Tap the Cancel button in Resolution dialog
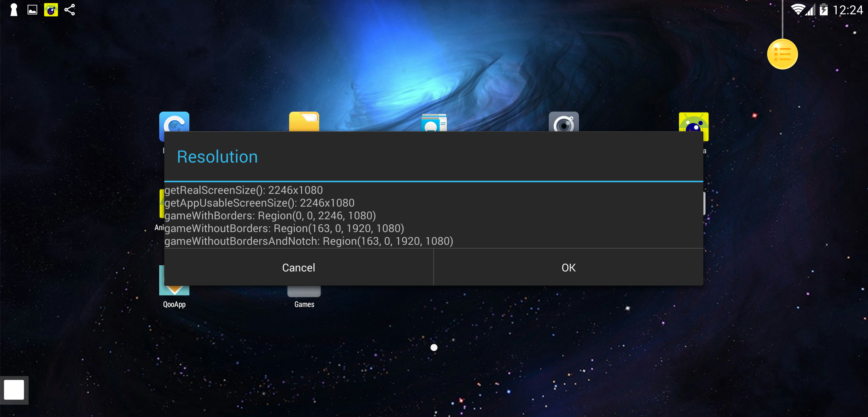The image size is (868, 417). [x=298, y=268]
